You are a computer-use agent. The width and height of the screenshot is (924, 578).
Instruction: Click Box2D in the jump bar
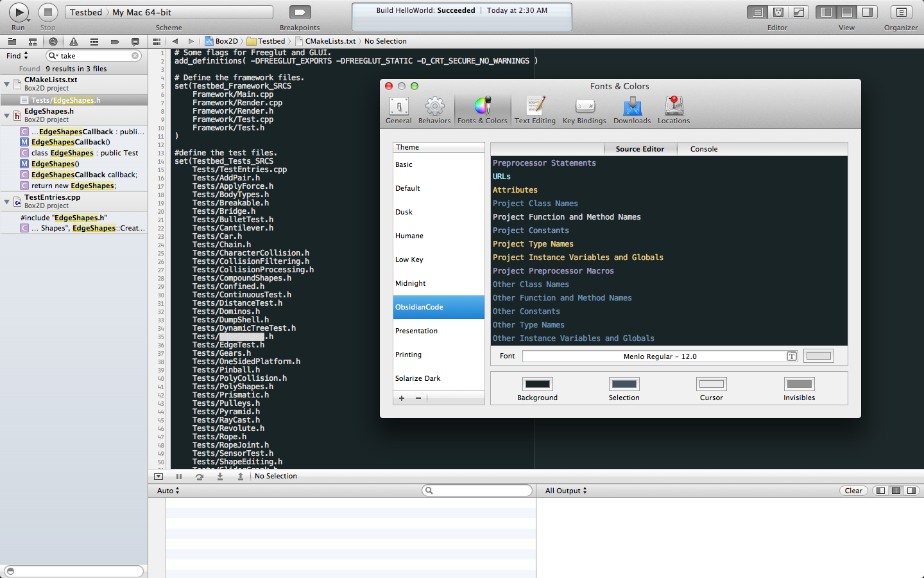221,41
